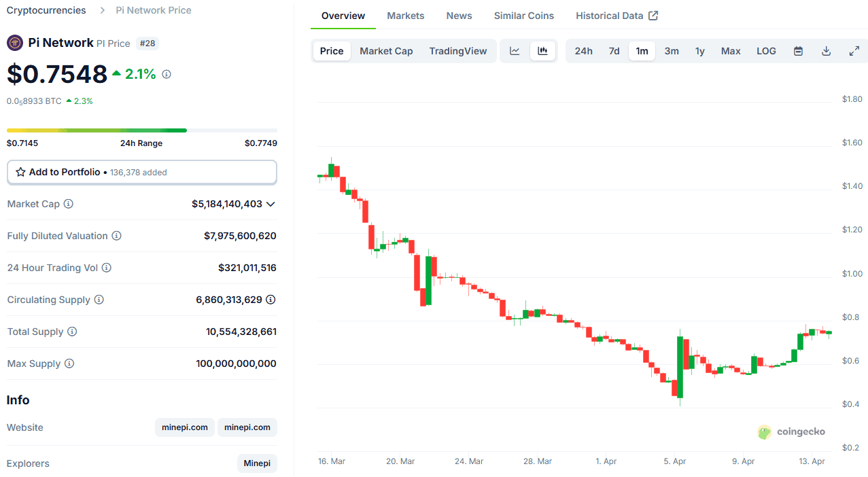Set chart range to 1y
Image resolution: width=868 pixels, height=477 pixels.
(700, 51)
